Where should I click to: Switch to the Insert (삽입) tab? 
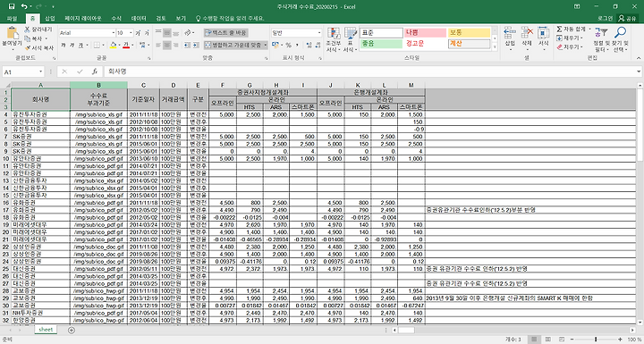pos(50,19)
